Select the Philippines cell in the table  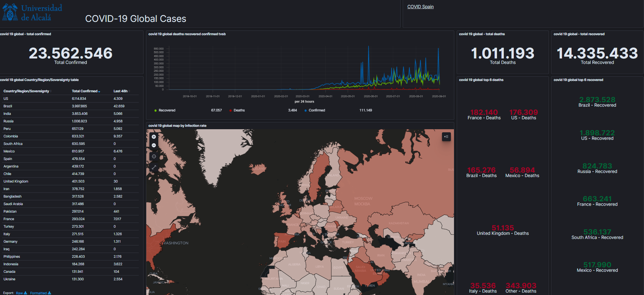click(12, 257)
